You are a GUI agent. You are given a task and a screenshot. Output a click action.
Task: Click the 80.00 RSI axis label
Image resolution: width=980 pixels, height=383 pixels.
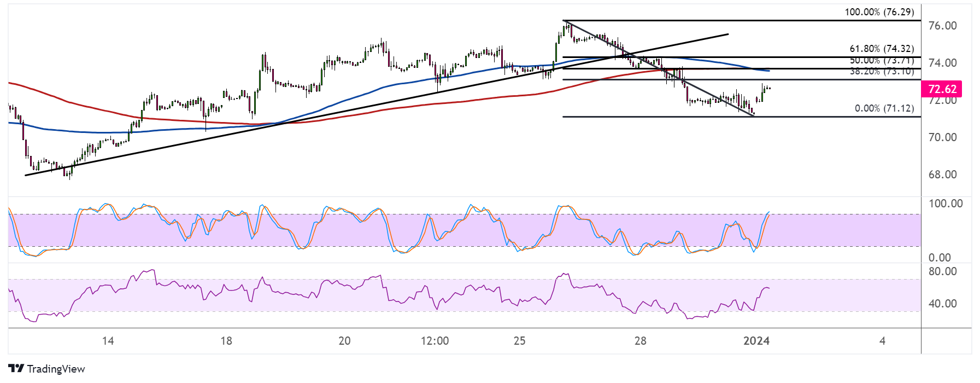click(x=942, y=271)
